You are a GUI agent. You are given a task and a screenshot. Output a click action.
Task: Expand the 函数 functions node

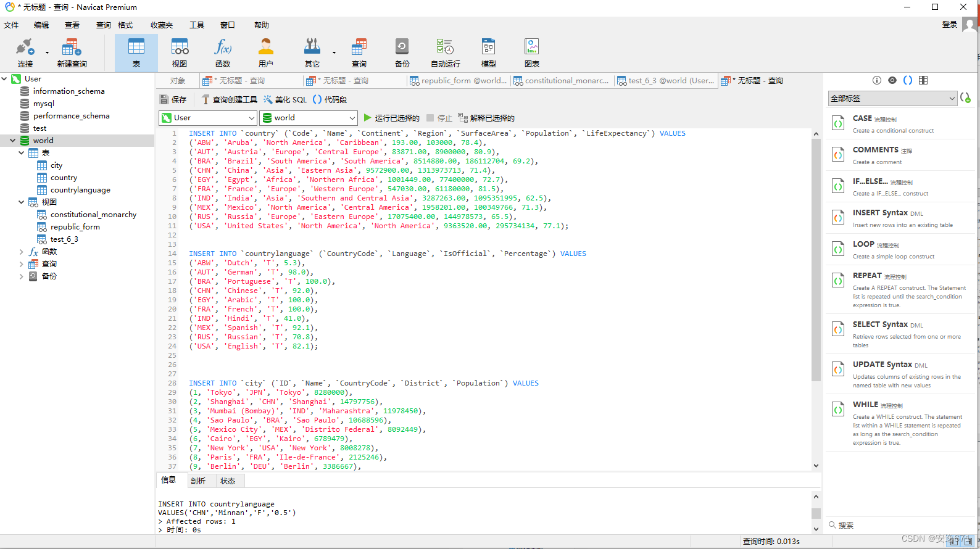22,252
